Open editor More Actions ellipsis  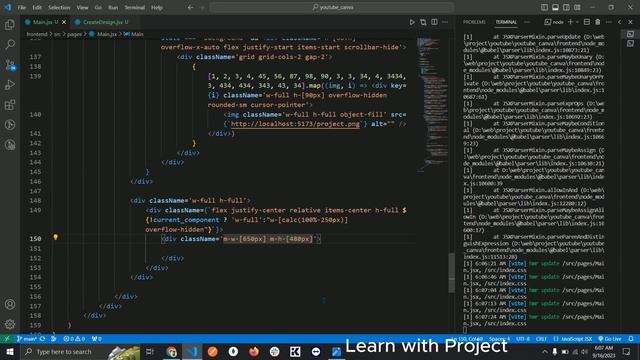445,22
